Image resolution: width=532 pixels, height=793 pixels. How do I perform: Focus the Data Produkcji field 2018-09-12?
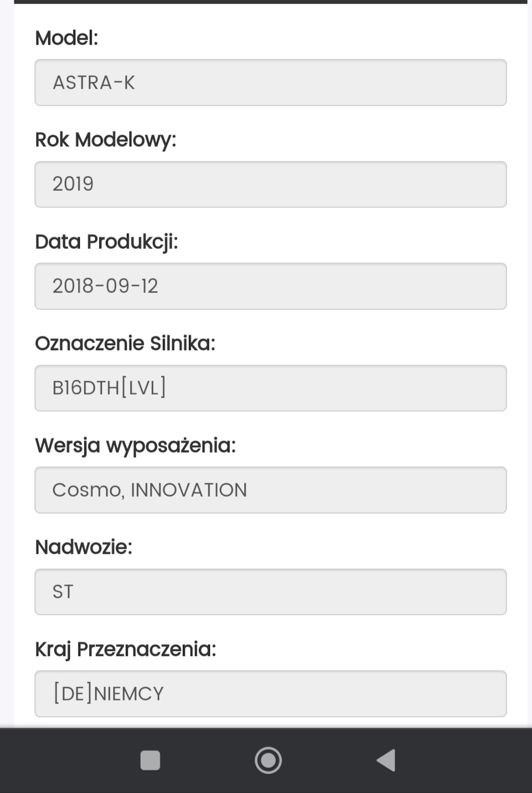pos(270,286)
